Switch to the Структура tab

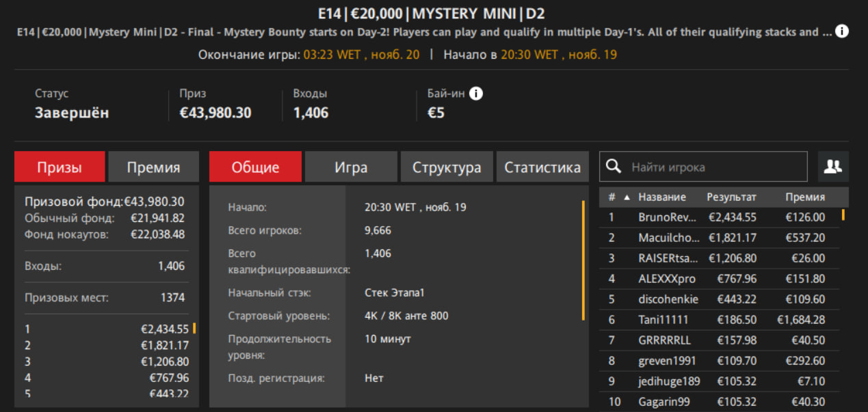point(447,167)
